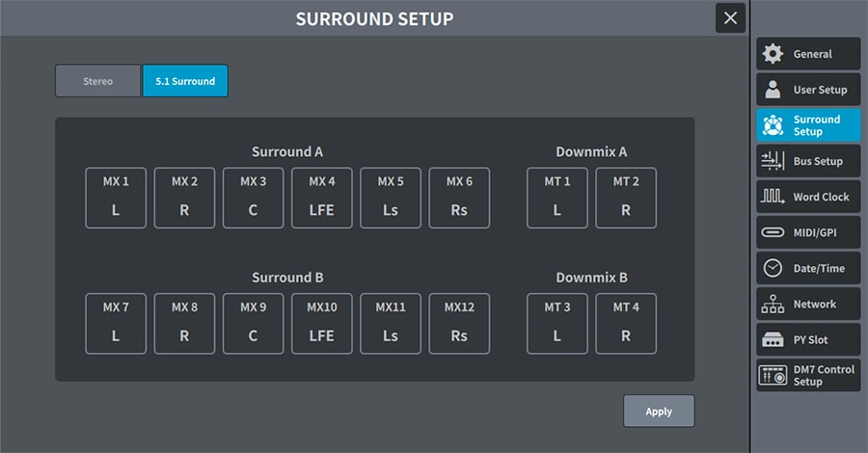Choose MX12 Rs in Surround B
Image resolution: width=868 pixels, height=453 pixels.
pos(459,324)
